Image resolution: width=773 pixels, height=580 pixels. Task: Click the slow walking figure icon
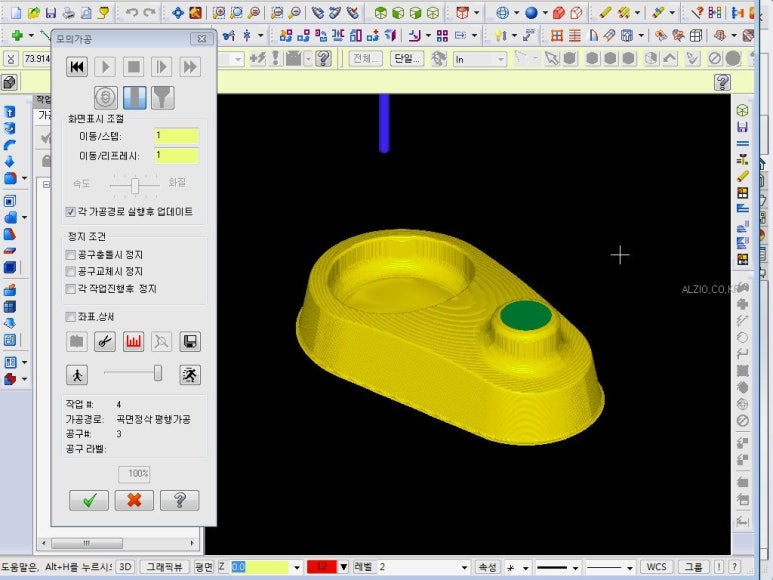coord(77,375)
